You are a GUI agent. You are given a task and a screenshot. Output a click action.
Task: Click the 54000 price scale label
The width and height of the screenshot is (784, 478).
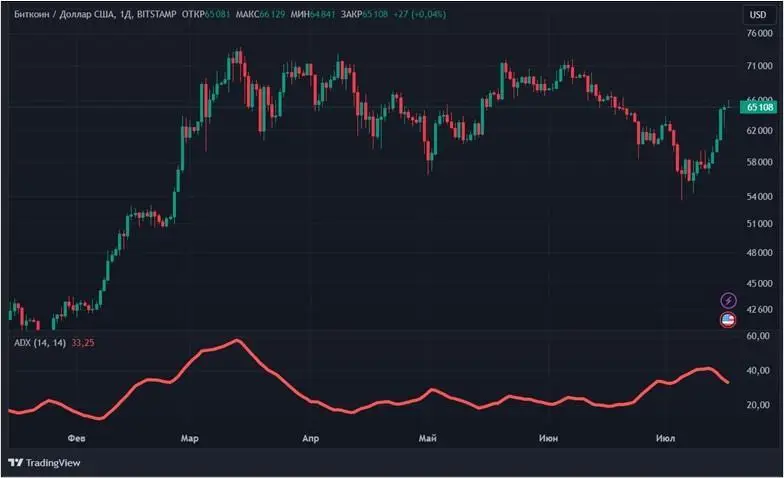point(760,196)
